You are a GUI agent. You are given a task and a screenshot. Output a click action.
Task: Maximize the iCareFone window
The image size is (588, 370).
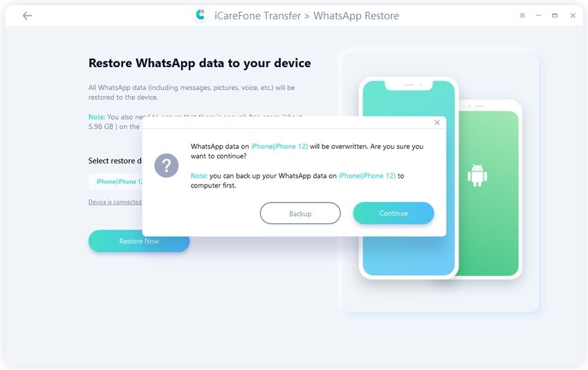point(555,15)
